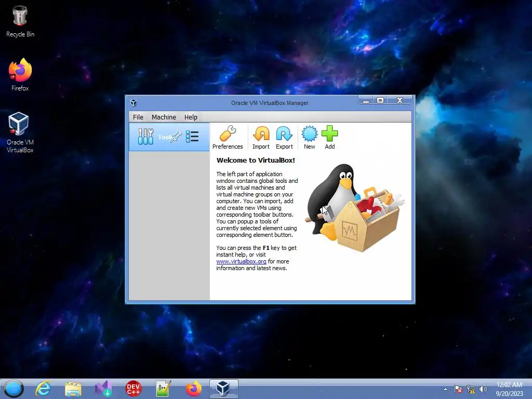Open the Action Center flag icon

(458, 389)
